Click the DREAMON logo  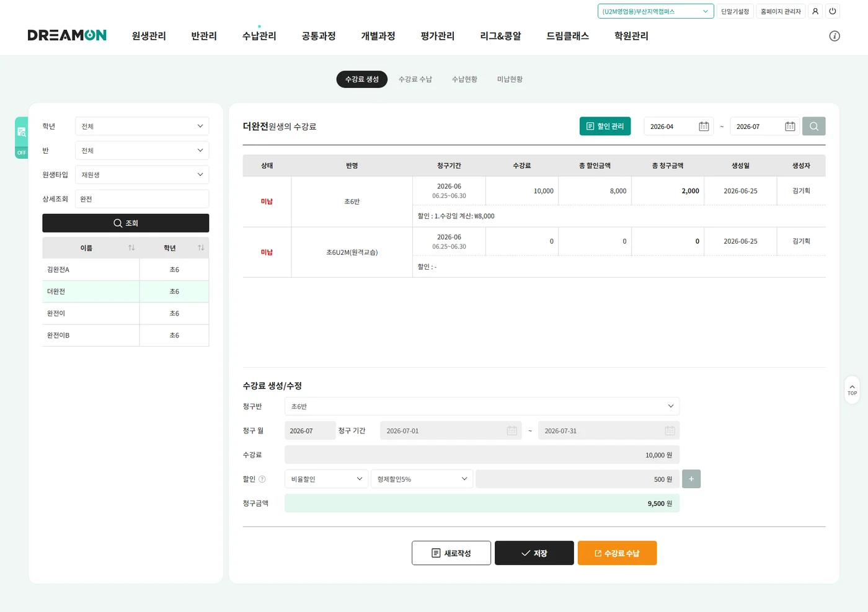pos(67,35)
